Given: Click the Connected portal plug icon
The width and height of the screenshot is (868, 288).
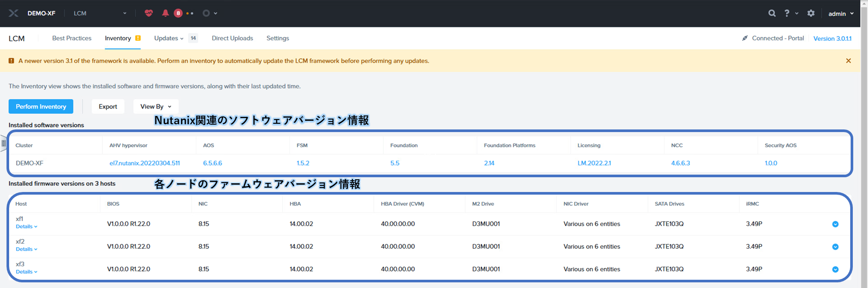Looking at the screenshot, I should click(x=745, y=38).
